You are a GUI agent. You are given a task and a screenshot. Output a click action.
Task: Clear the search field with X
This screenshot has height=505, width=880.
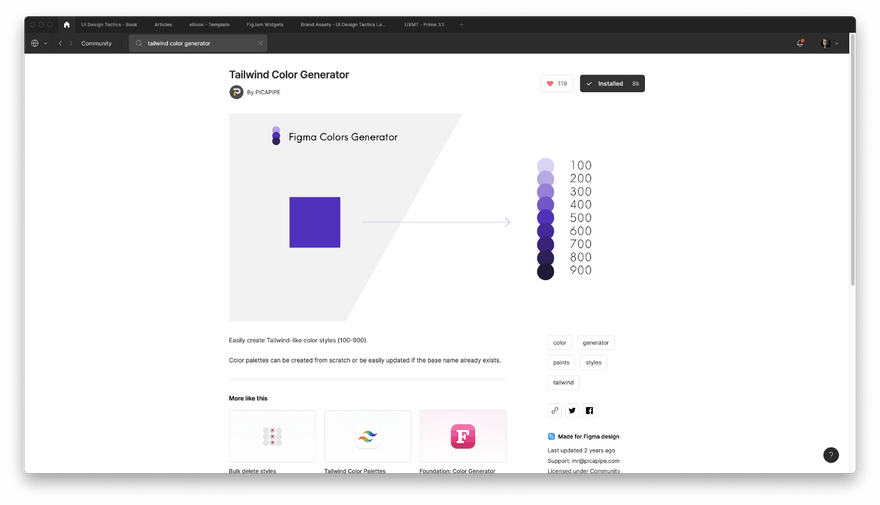pos(260,43)
